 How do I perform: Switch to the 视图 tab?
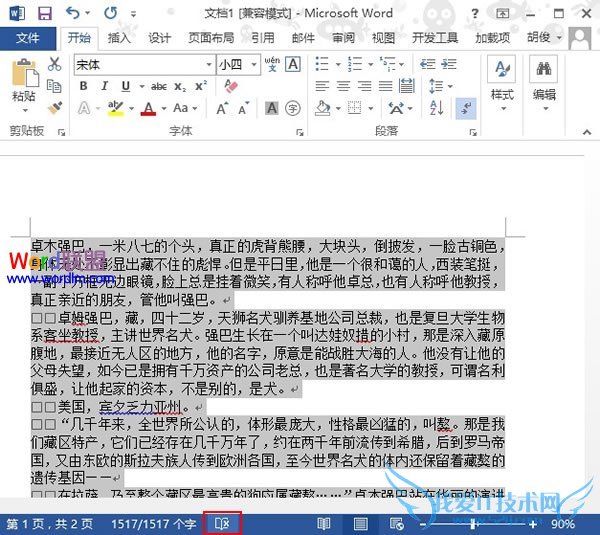pos(383,38)
